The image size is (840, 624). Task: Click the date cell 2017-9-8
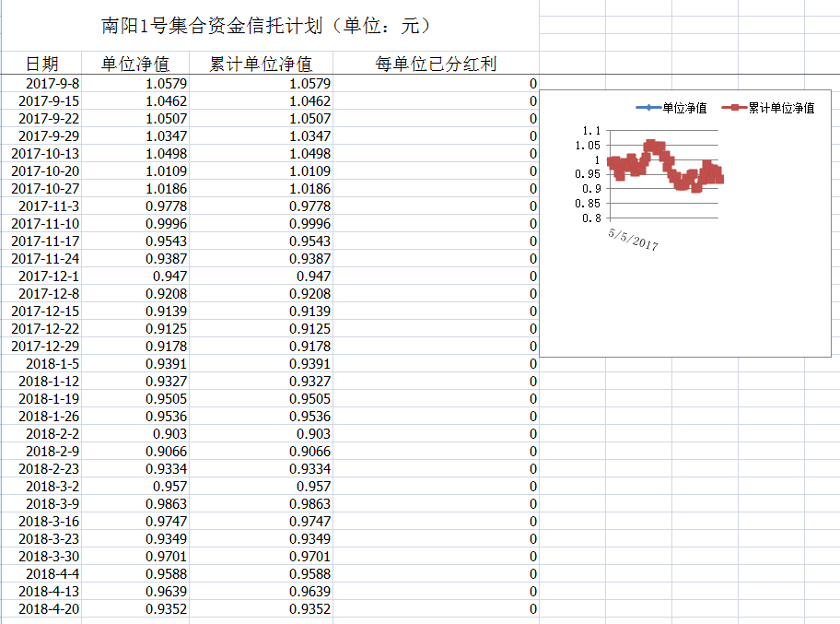tap(48, 84)
